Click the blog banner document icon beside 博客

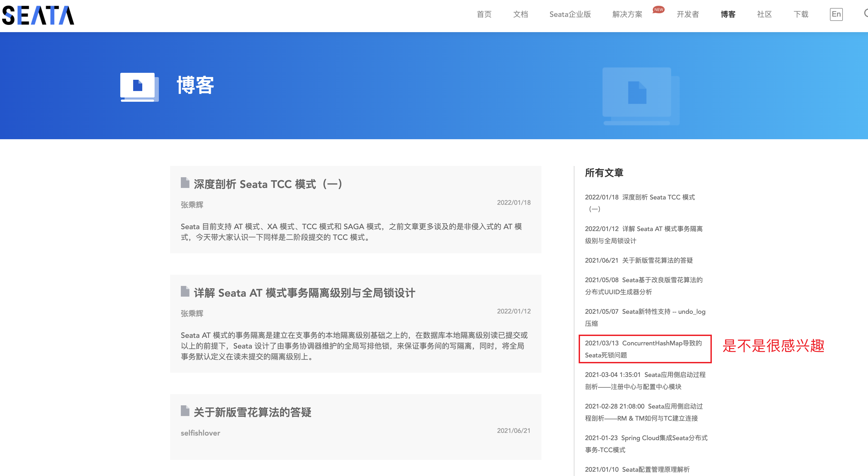point(139,87)
